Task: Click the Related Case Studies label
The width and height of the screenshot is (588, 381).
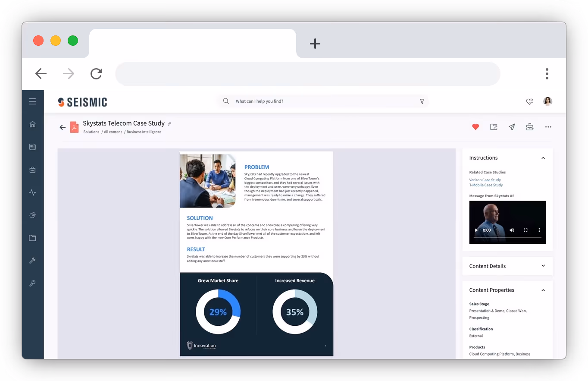Action: (488, 172)
